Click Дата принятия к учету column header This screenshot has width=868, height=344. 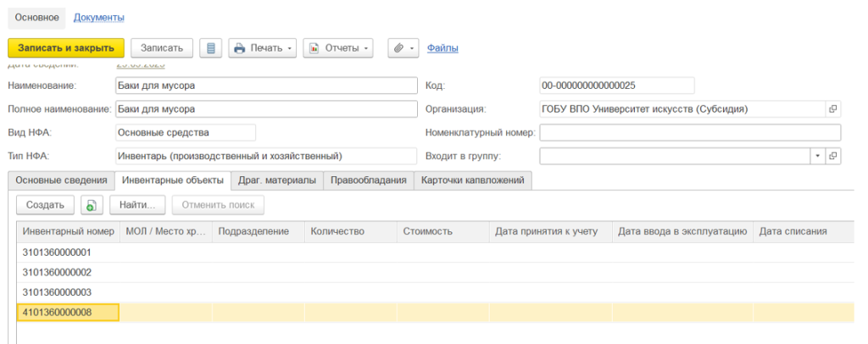coord(551,231)
